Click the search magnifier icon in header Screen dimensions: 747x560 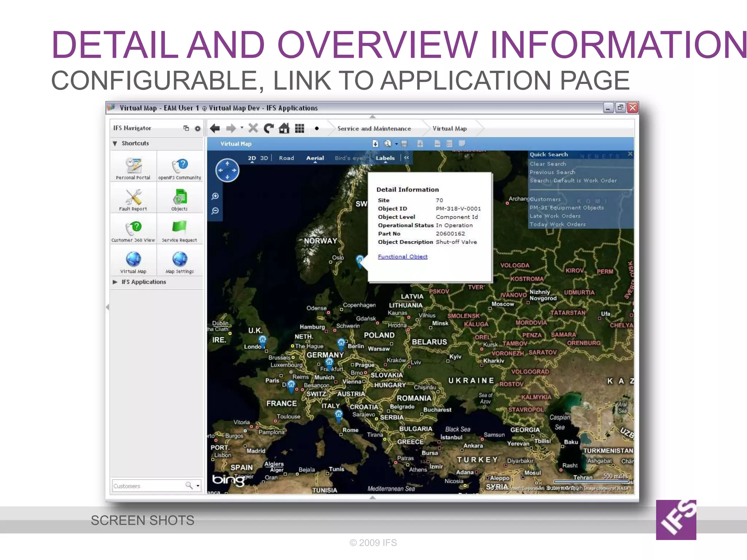click(387, 144)
